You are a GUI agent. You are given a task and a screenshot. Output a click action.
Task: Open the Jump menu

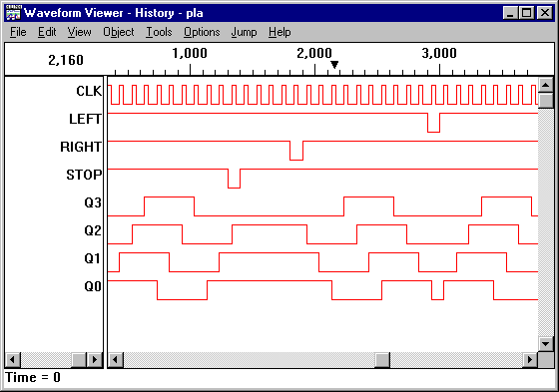244,32
